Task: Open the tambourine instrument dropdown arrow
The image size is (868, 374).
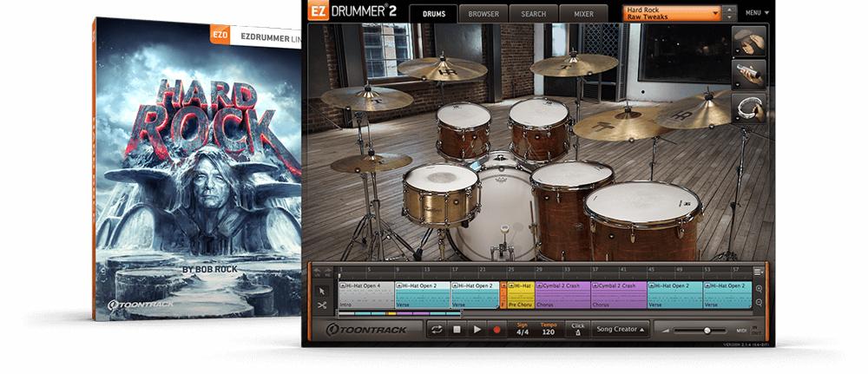Action: [x=736, y=120]
